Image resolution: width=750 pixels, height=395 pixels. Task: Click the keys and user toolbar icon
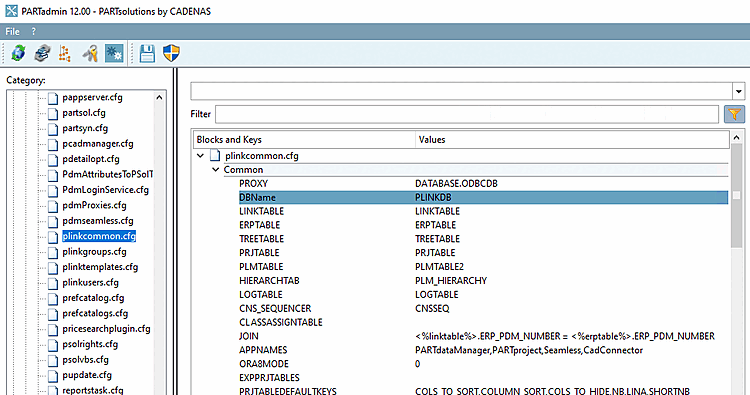click(90, 53)
